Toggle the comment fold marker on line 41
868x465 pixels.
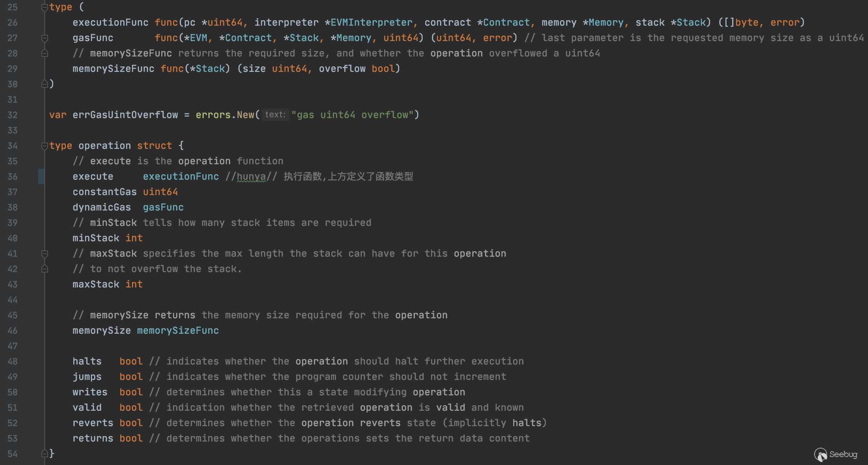point(45,254)
